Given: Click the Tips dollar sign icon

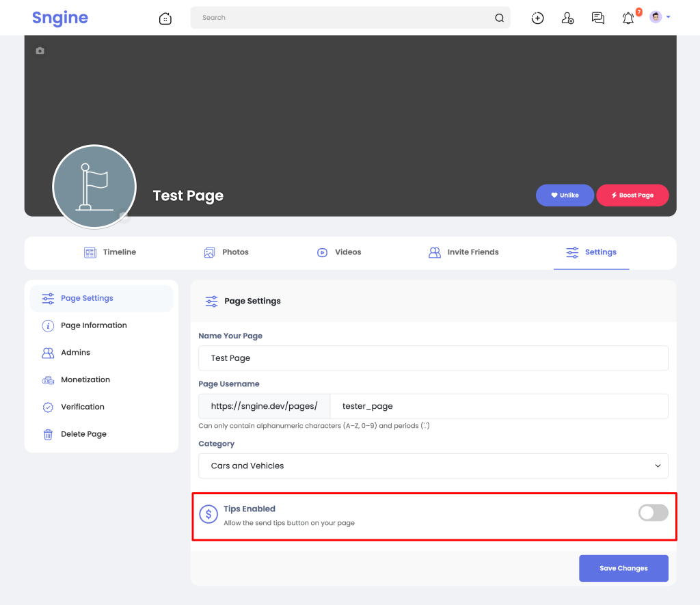Looking at the screenshot, I should pyautogui.click(x=208, y=514).
